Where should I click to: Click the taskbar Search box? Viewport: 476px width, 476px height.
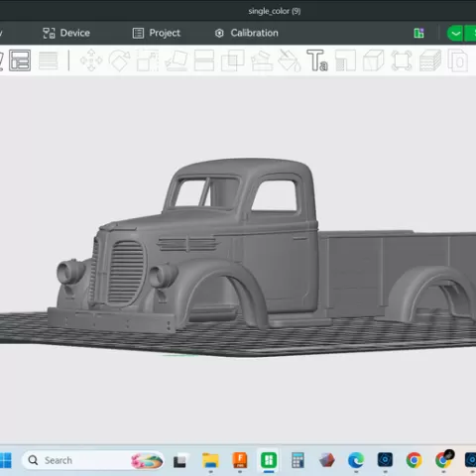pos(93,460)
